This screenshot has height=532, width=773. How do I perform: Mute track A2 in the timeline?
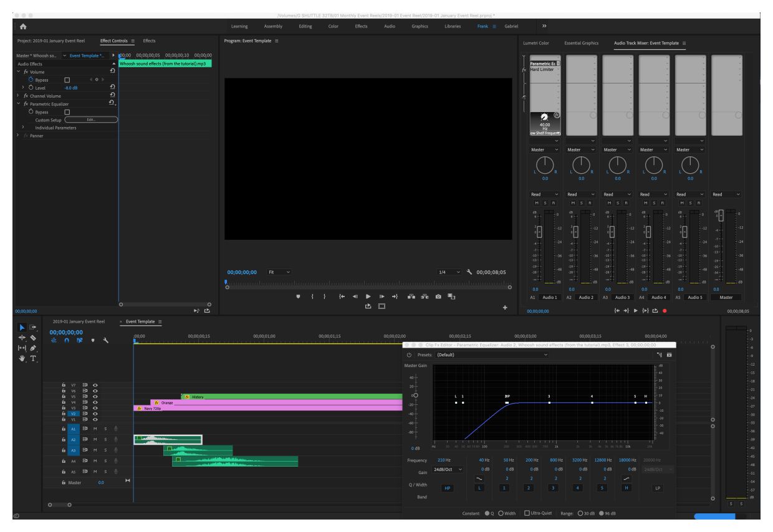95,439
